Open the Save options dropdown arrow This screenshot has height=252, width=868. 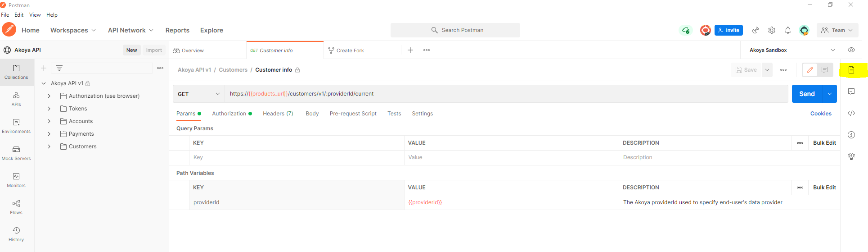click(x=767, y=70)
